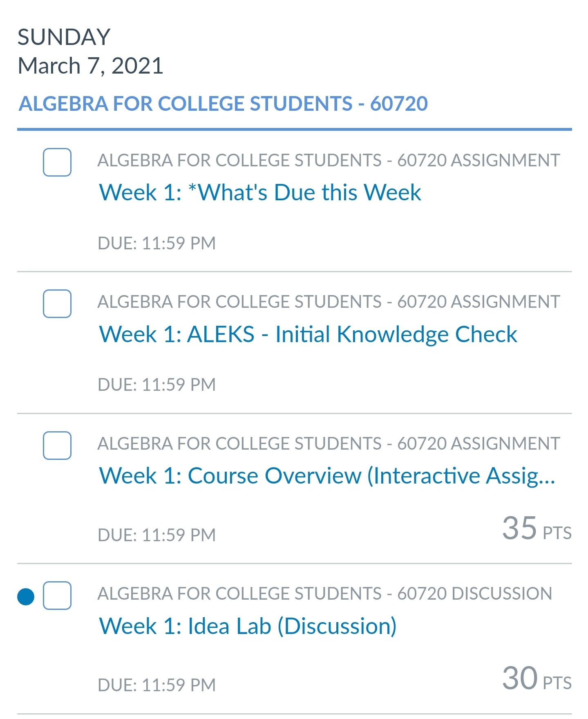Click the March 7, 2021 date text
Screen dimensions: 588x719
click(90, 66)
